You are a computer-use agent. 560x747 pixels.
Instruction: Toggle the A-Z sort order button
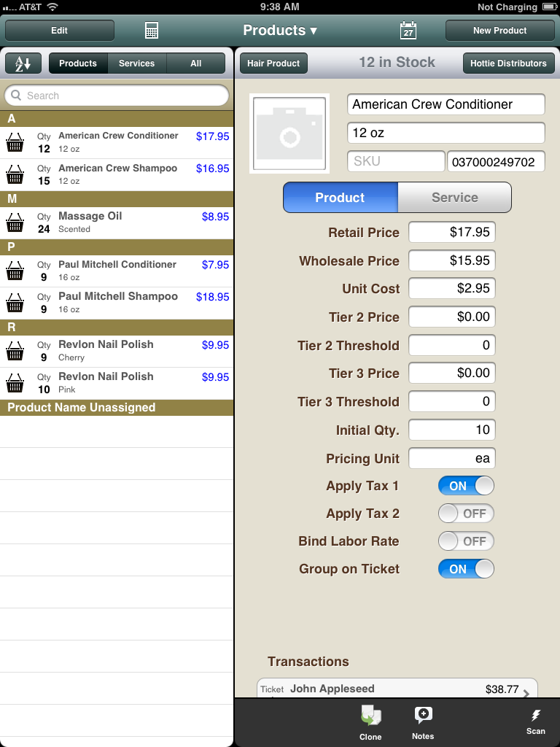pyautogui.click(x=23, y=63)
